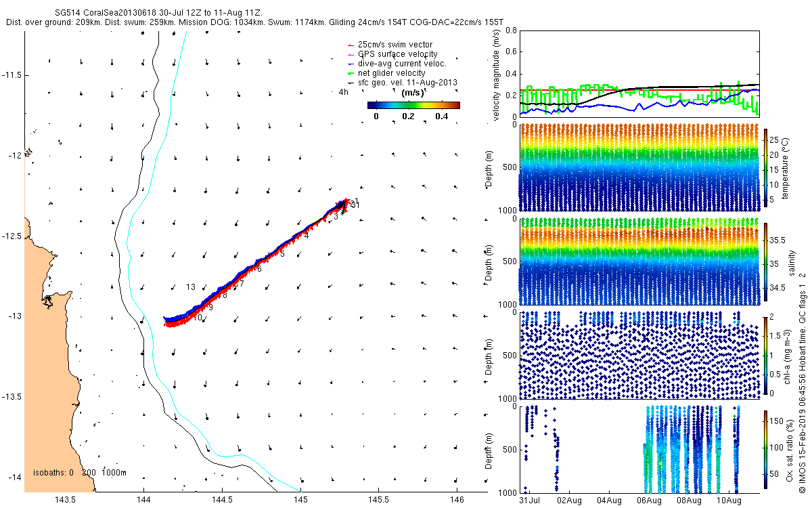Click the "04Aug" date tick
812x508 pixels.
[609, 500]
